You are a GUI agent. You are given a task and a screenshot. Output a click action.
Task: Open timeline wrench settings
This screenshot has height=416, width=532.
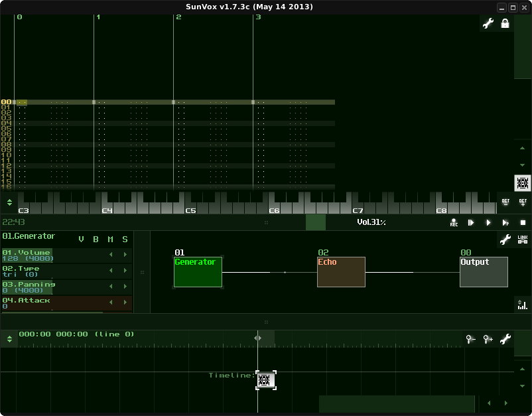[x=505, y=339]
